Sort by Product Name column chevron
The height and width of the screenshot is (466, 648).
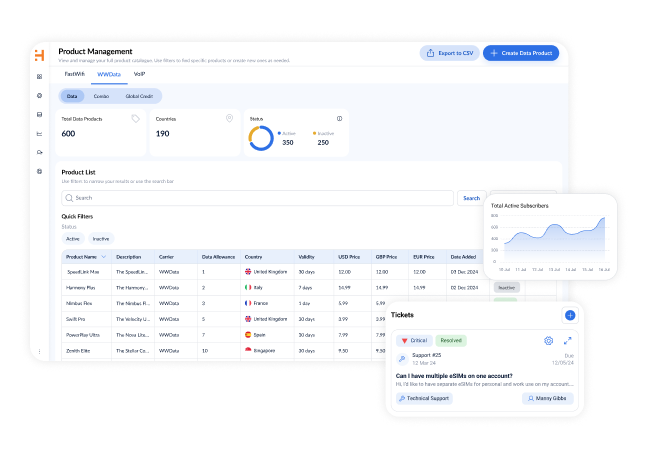pos(104,257)
